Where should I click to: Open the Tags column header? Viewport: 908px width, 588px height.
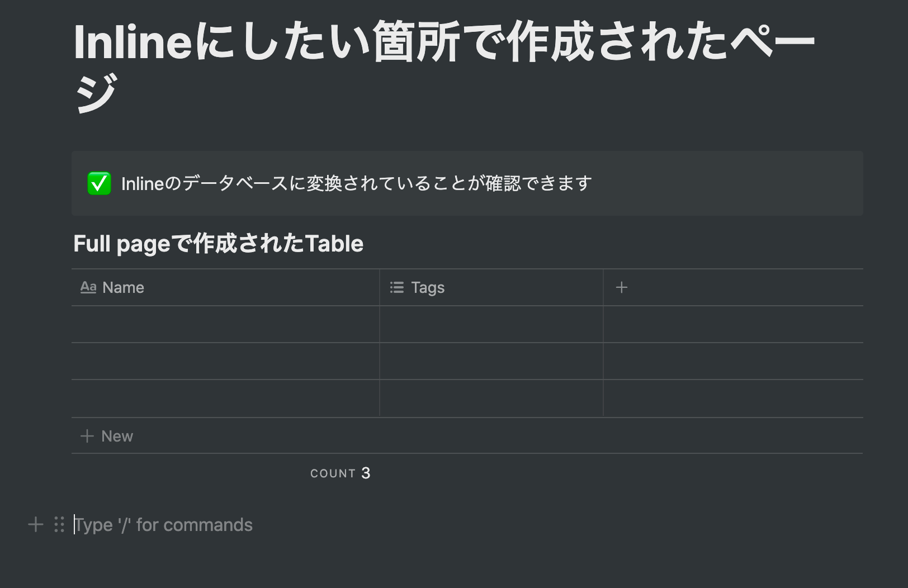tap(491, 287)
